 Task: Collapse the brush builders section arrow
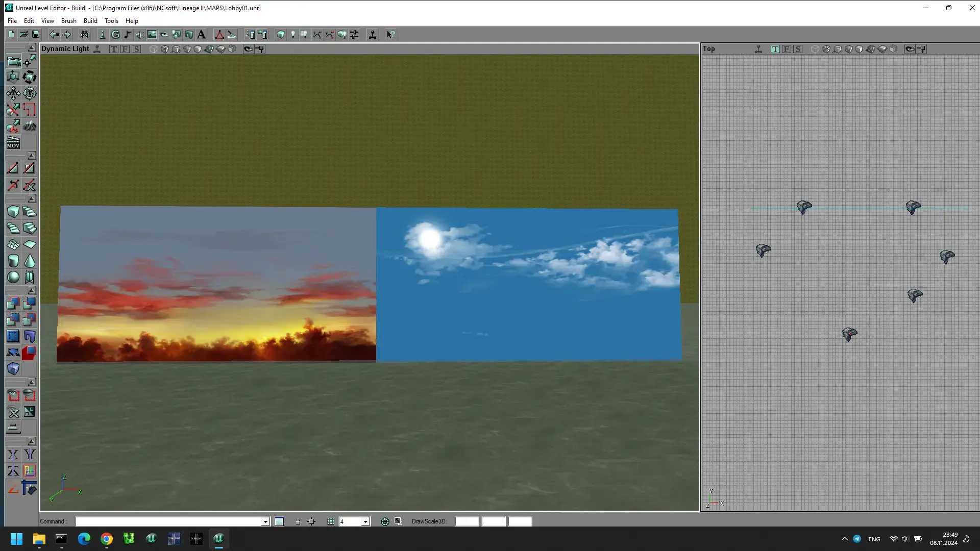[x=32, y=198]
